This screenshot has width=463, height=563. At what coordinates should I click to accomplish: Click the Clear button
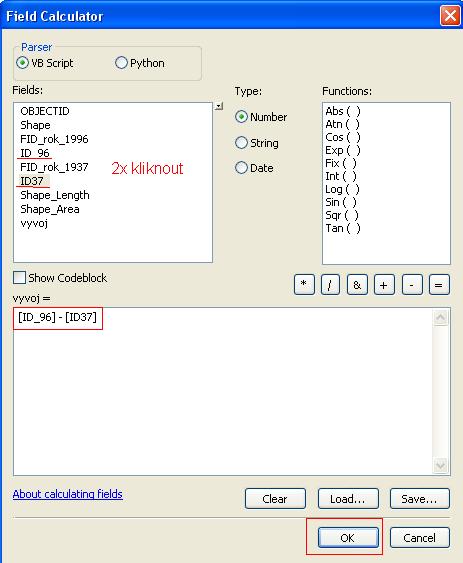[275, 499]
